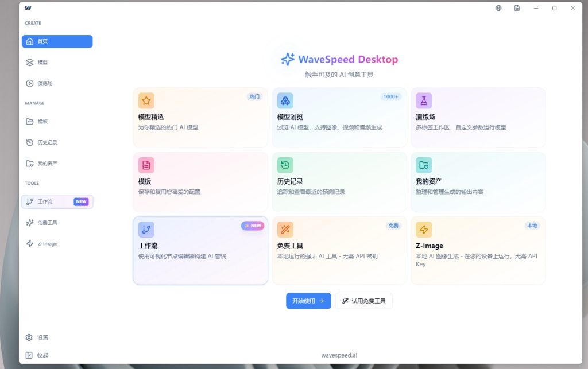Click the arrow inside the 开始使用 button

tap(322, 301)
